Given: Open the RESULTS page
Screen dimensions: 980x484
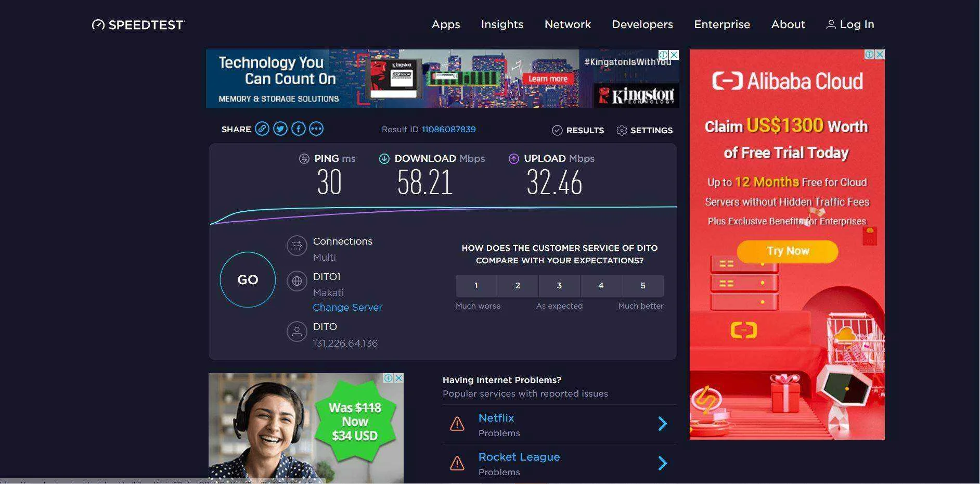Looking at the screenshot, I should (585, 130).
